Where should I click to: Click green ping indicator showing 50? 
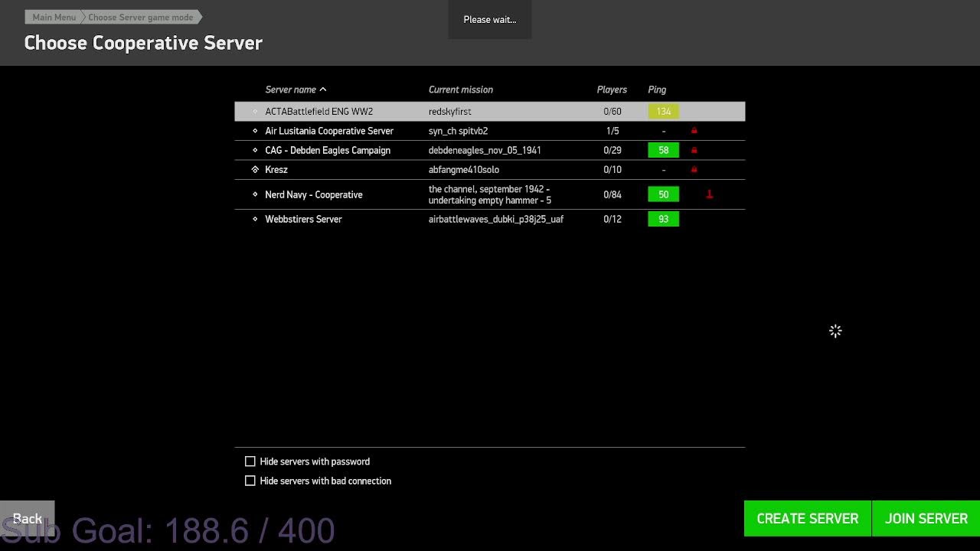tap(663, 194)
